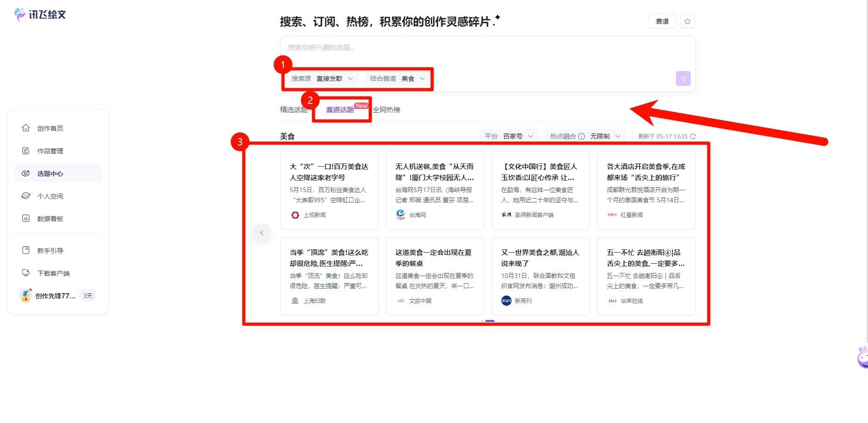Click the refresh icon after 更新于 time
Viewport: 868px width, 423px height.
[693, 136]
